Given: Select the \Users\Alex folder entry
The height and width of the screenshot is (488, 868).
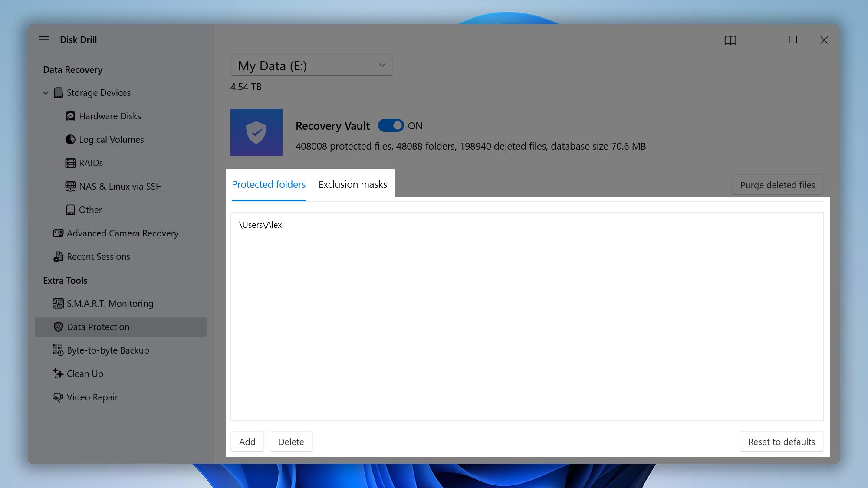Looking at the screenshot, I should [x=260, y=225].
